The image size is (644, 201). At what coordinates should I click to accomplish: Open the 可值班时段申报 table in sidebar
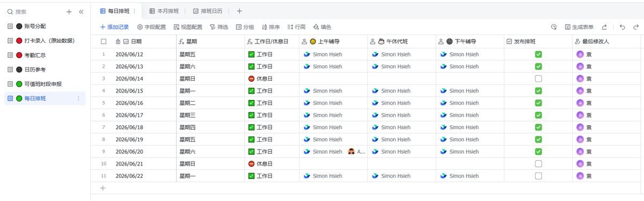(45, 84)
